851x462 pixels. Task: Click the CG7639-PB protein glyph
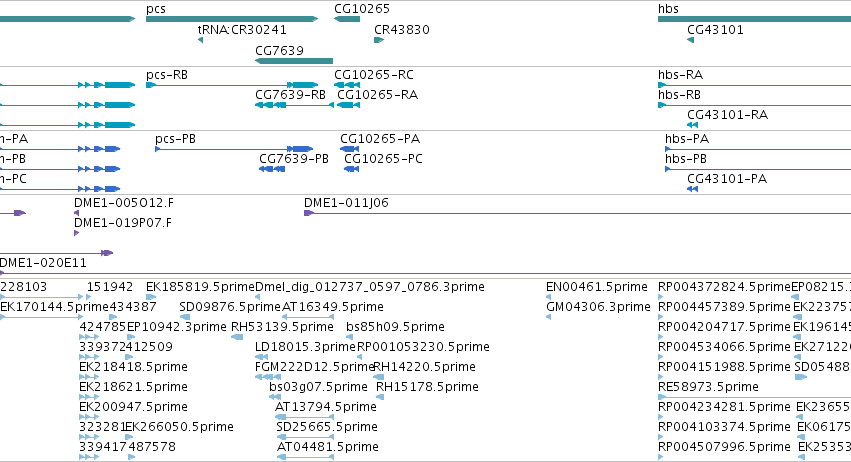272,169
